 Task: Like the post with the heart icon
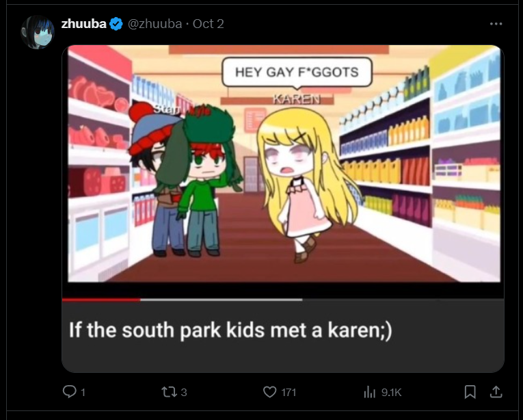click(x=269, y=392)
